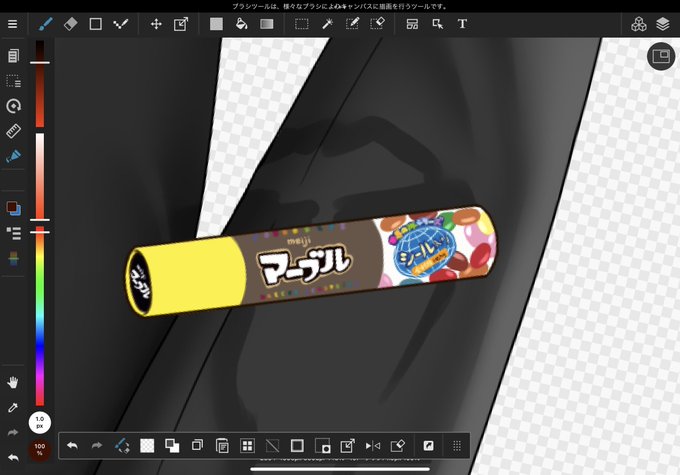This screenshot has width=680, height=475.
Task: Click the Select All square icon
Action: point(298,446)
